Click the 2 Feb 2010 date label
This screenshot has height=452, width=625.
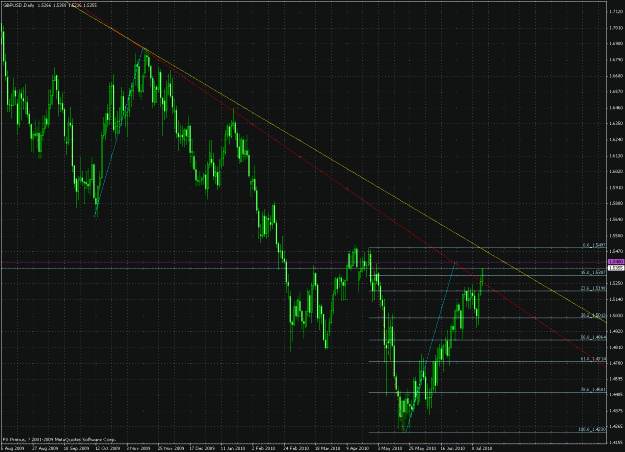pyautogui.click(x=264, y=448)
